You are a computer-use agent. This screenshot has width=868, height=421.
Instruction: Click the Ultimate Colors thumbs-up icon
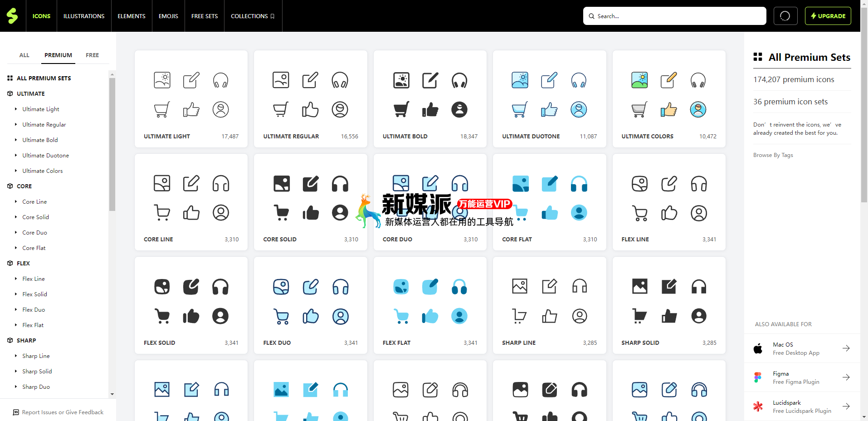pyautogui.click(x=668, y=109)
